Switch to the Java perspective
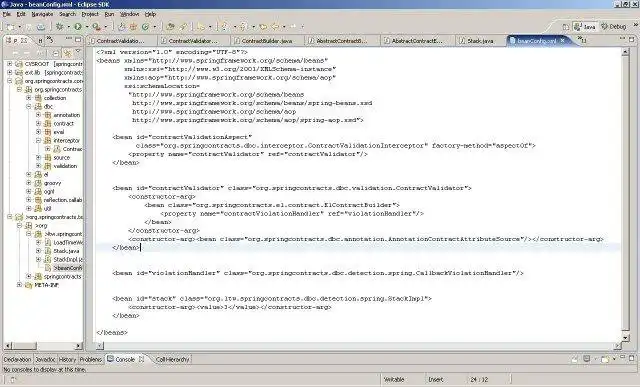 tap(584, 27)
